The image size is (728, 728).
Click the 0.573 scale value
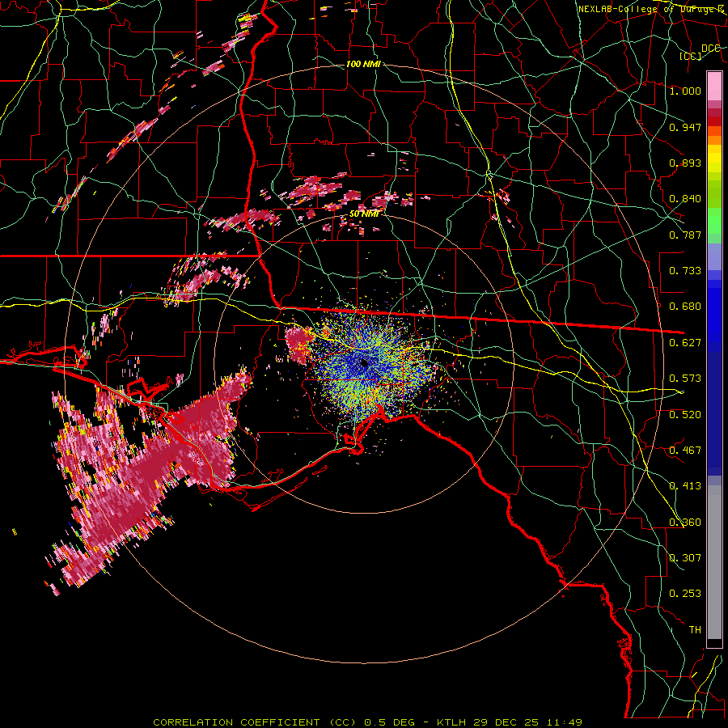pos(685,378)
